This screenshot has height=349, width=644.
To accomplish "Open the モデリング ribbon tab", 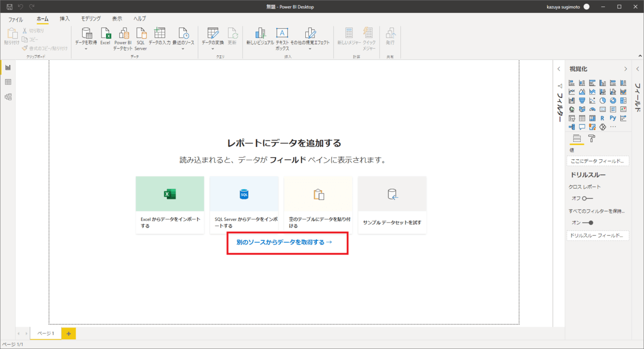I will pyautogui.click(x=91, y=19).
